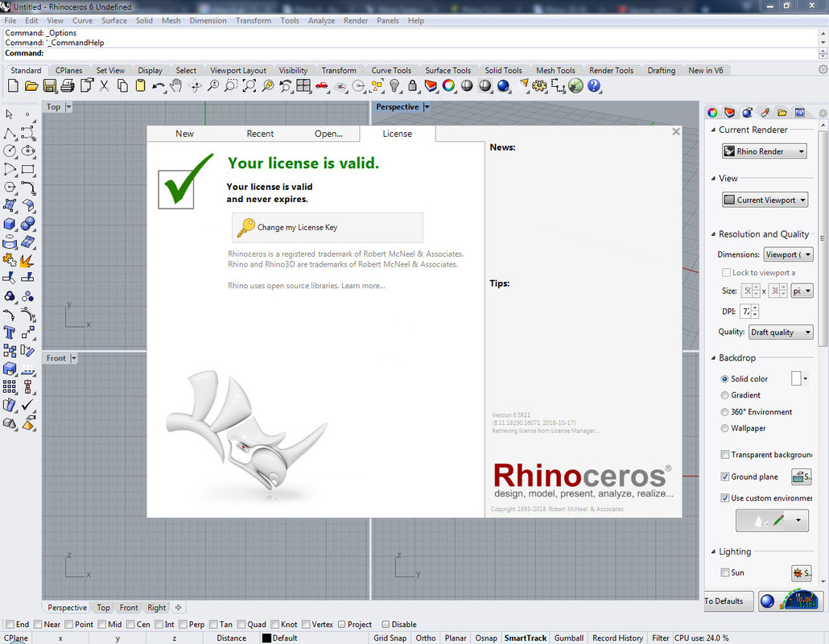Select the rectangular Array tool
Image resolution: width=829 pixels, height=644 pixels.
pyautogui.click(x=9, y=386)
